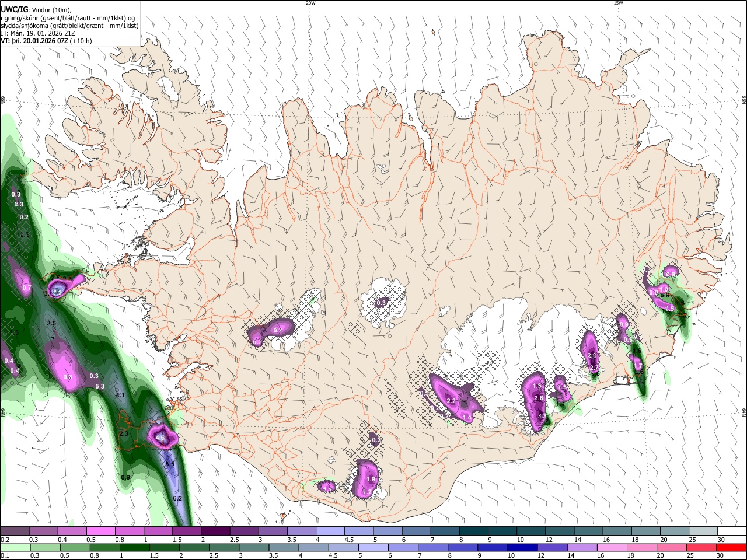Click the 'VT: þri. 20.01.2026 07Z (+10 h)' line
The image size is (747, 560).
(x=46, y=41)
